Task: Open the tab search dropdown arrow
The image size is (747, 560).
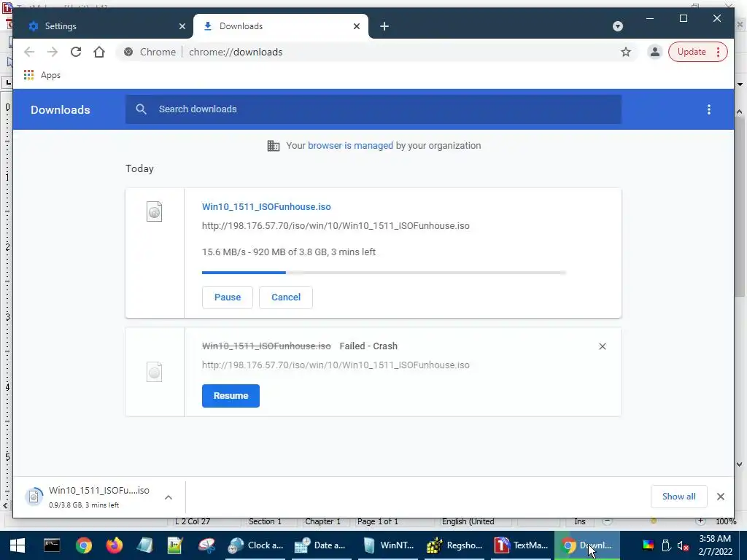Action: (x=617, y=26)
